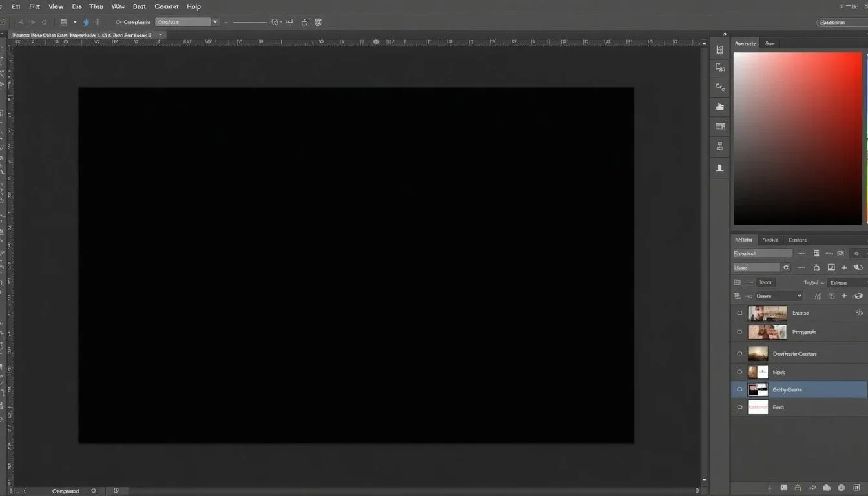Click the folder-like icon in the collapsed panel strip
868x496 pixels.
[720, 107]
